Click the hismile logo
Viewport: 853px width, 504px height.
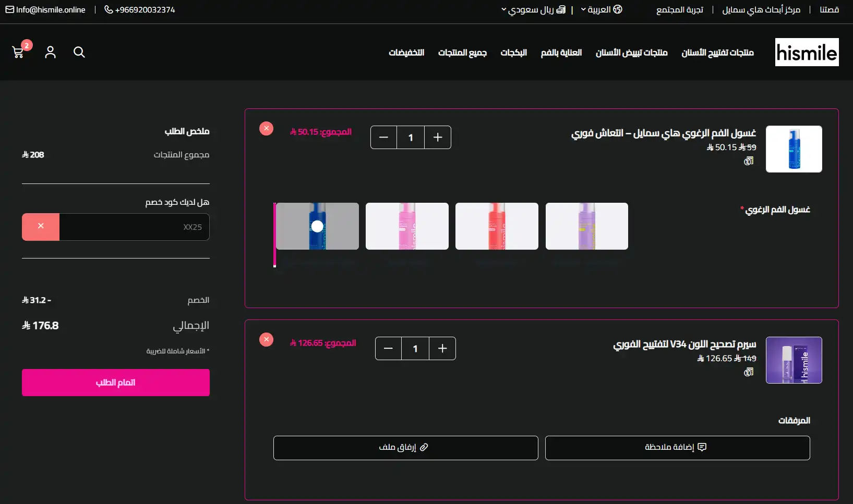(807, 52)
